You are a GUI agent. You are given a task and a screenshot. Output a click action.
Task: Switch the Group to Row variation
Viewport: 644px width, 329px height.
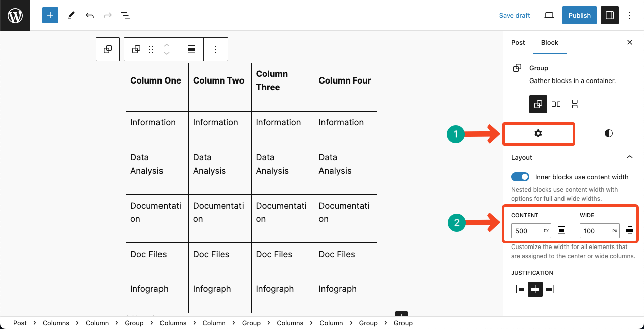(556, 104)
